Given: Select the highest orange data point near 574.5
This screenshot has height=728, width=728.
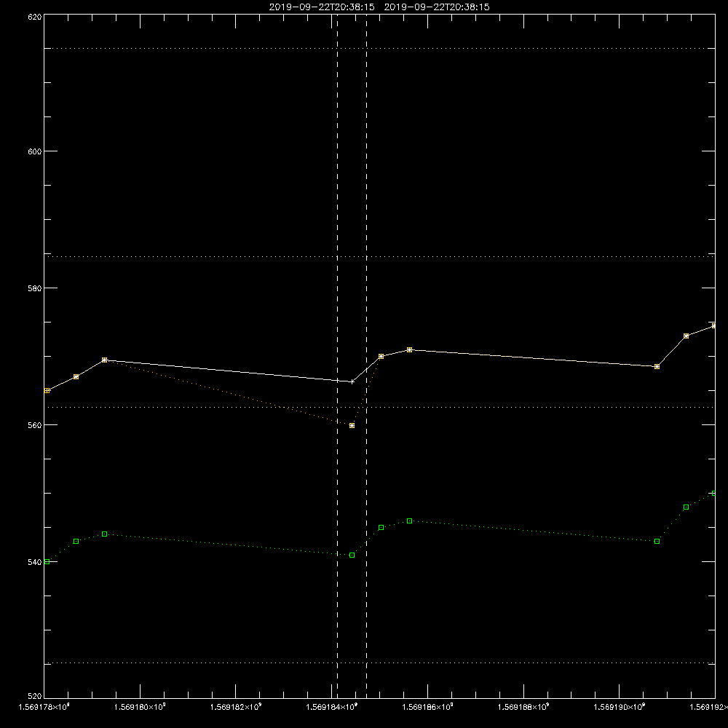Looking at the screenshot, I should tap(714, 326).
